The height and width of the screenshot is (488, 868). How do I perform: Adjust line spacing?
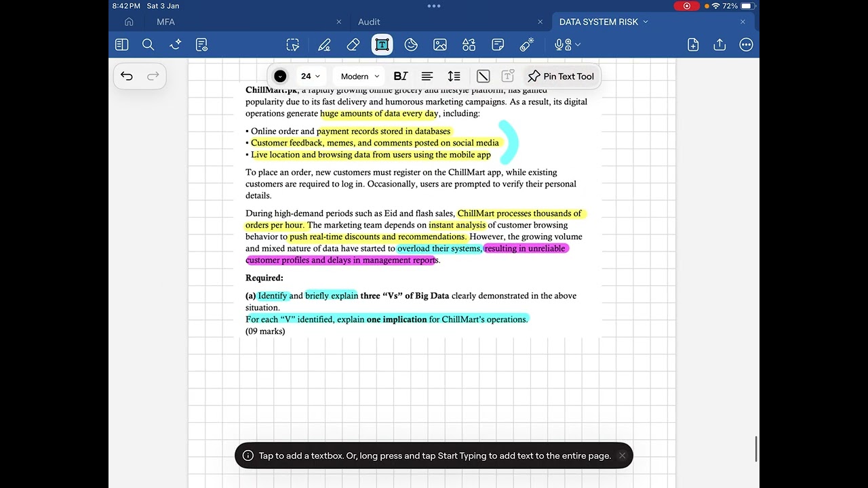tap(454, 77)
